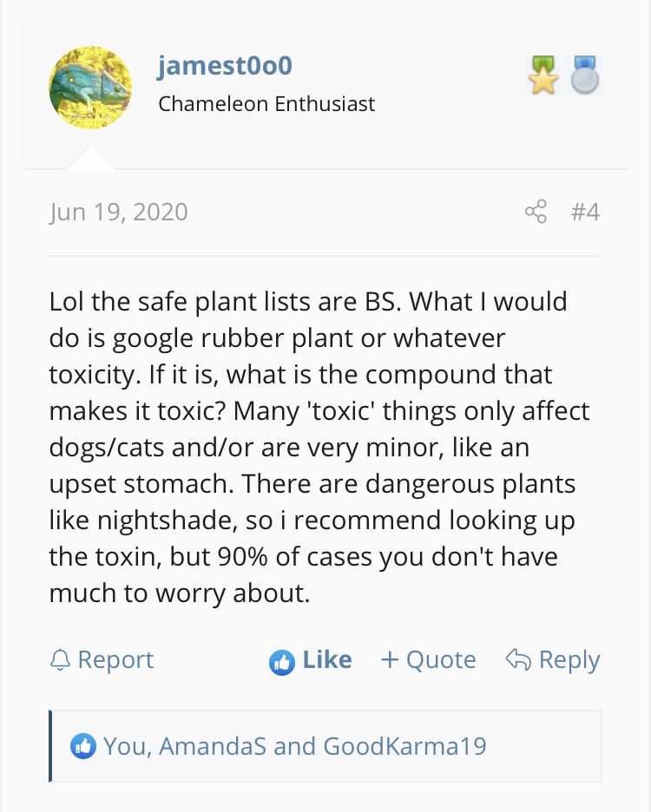Image resolution: width=651 pixels, height=812 pixels.
Task: Click the thumbs-up icon in reactions bar
Action: [x=83, y=746]
